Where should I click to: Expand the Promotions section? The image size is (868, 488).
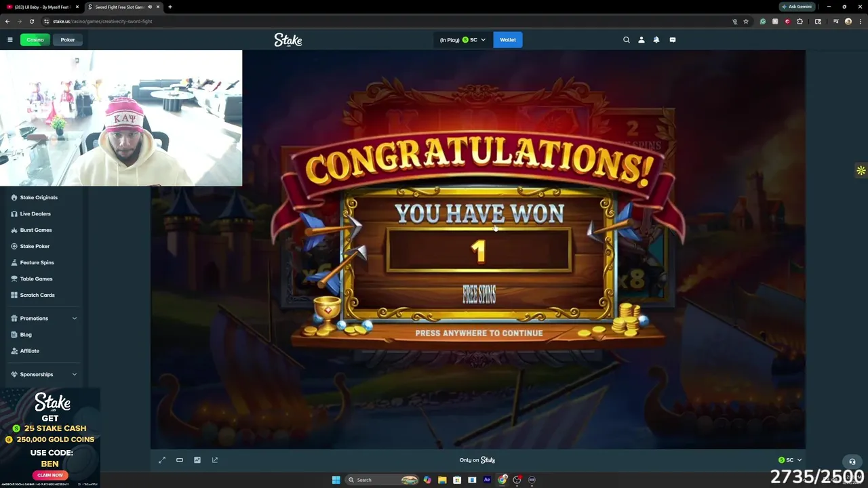[44, 318]
